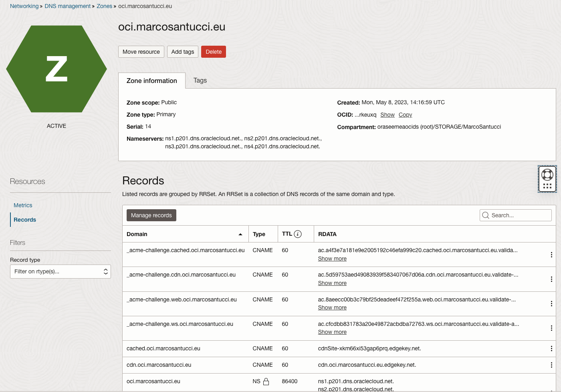Click the green Z zone hexagon icon
561x392 pixels.
[x=57, y=68]
